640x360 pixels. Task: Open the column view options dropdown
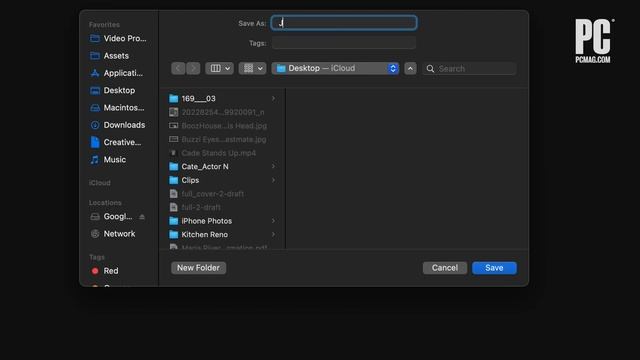click(x=220, y=68)
